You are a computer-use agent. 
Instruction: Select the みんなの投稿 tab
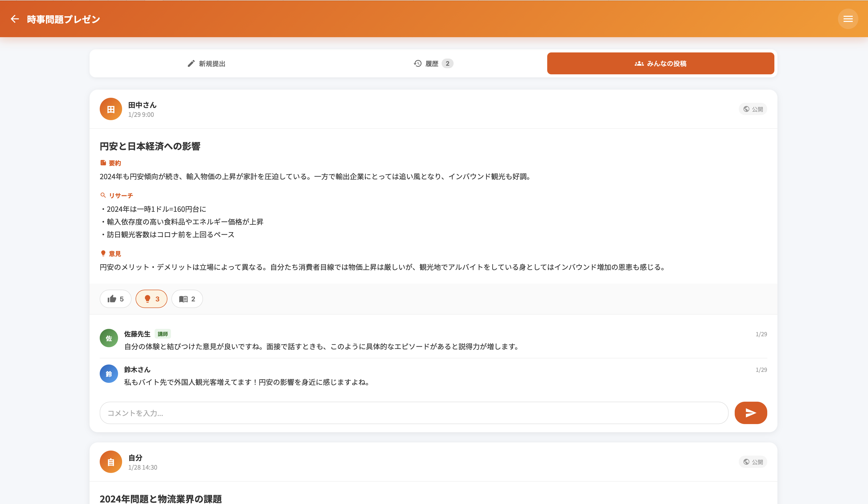click(x=660, y=63)
